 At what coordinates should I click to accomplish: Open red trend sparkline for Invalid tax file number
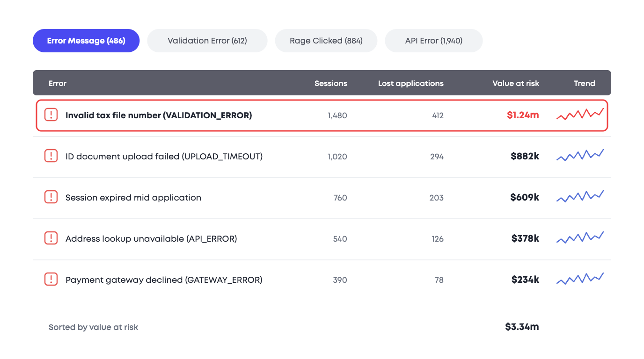580,114
